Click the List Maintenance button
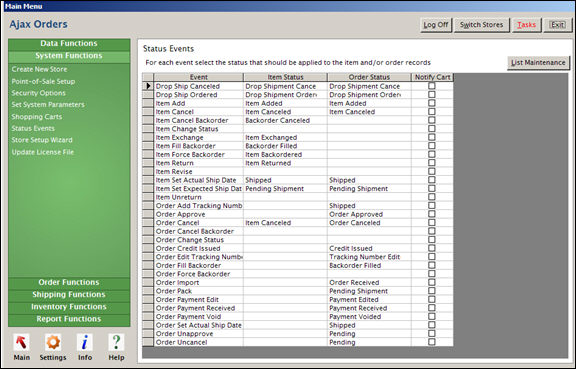The width and height of the screenshot is (576, 369). click(538, 62)
